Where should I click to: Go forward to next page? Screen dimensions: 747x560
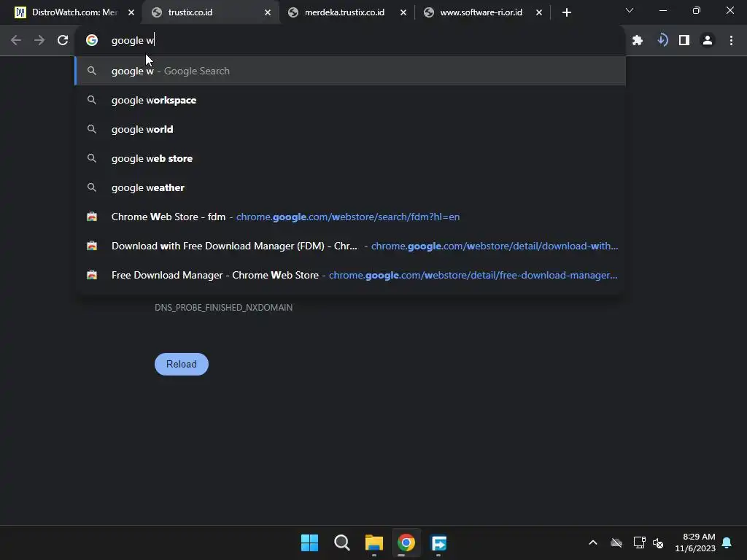pos(39,41)
